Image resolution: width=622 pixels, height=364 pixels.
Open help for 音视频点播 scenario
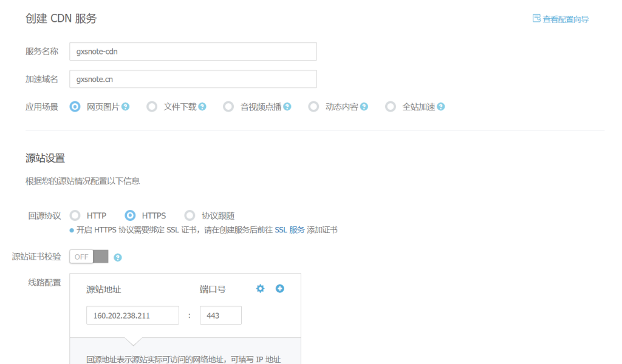287,107
